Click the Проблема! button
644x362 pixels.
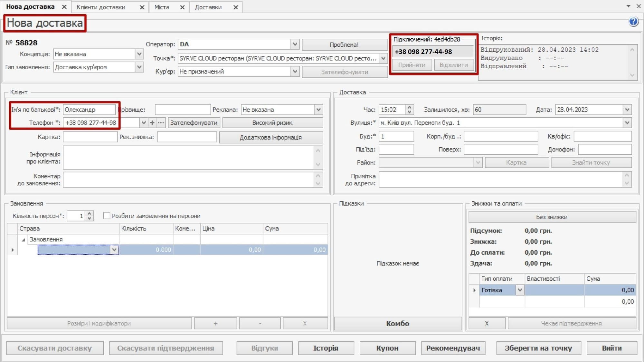tap(344, 45)
